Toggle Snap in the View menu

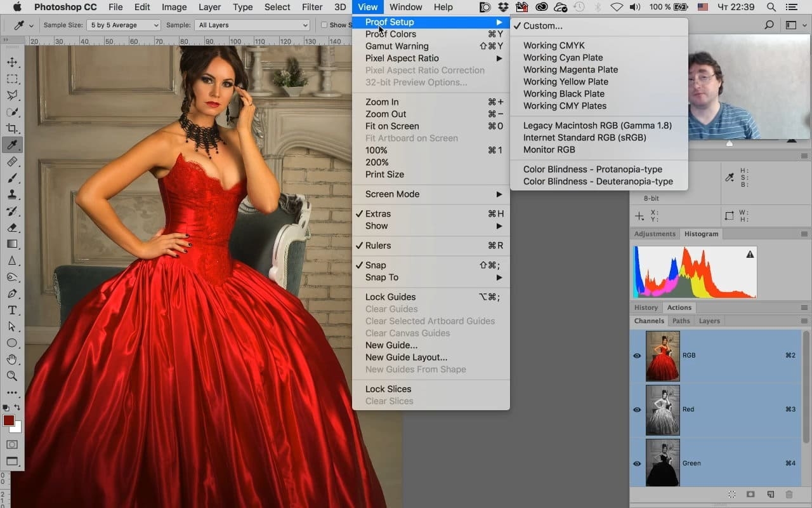[x=431, y=265]
